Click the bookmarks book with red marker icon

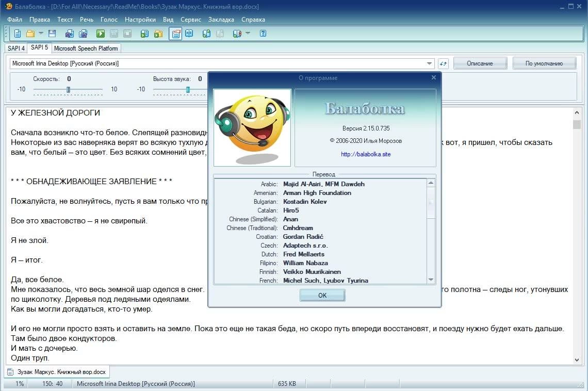(237, 34)
